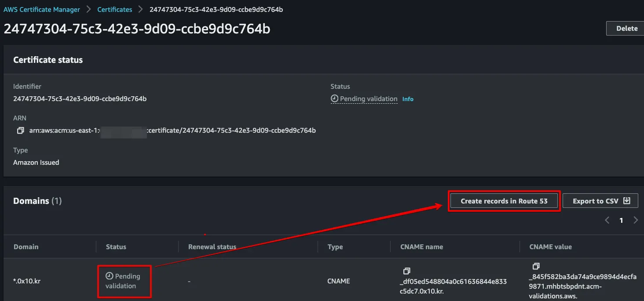
Task: Open AWS Certificate Manager breadcrumb link
Action: pos(42,9)
